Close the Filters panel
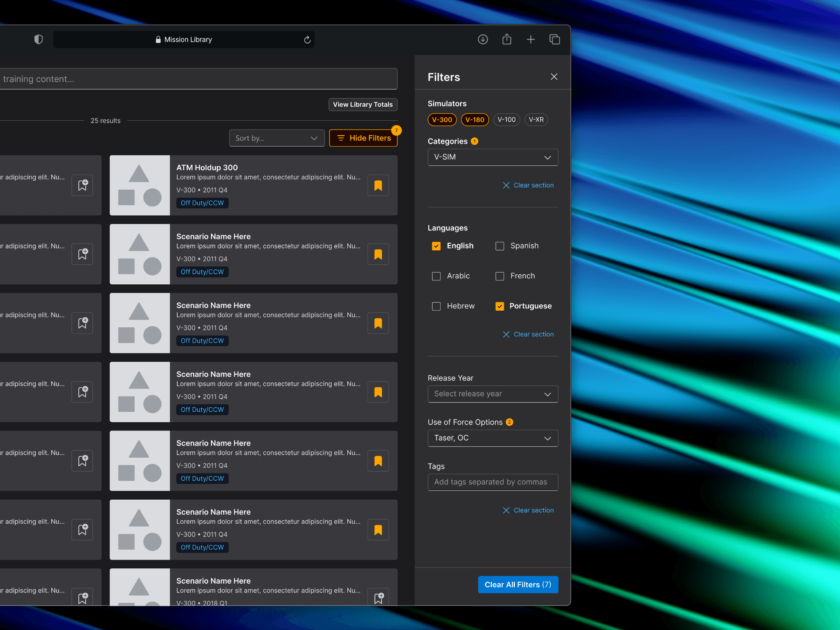The height and width of the screenshot is (630, 840). coord(554,77)
